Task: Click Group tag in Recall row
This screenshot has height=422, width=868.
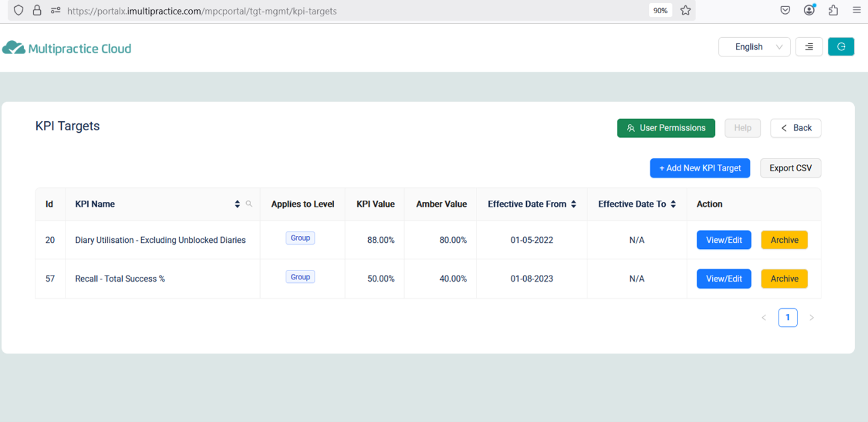Action: [300, 277]
